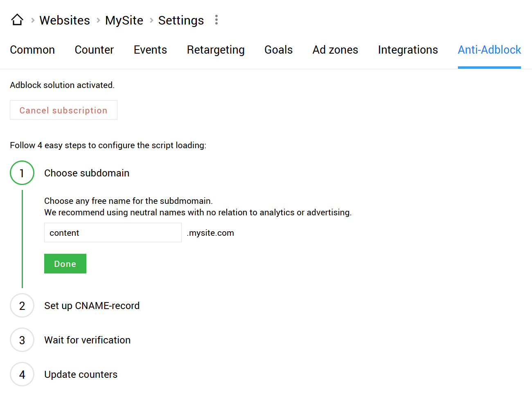Image resolution: width=532 pixels, height=395 pixels.
Task: Open the Websites breadcrumb link
Action: coord(64,20)
